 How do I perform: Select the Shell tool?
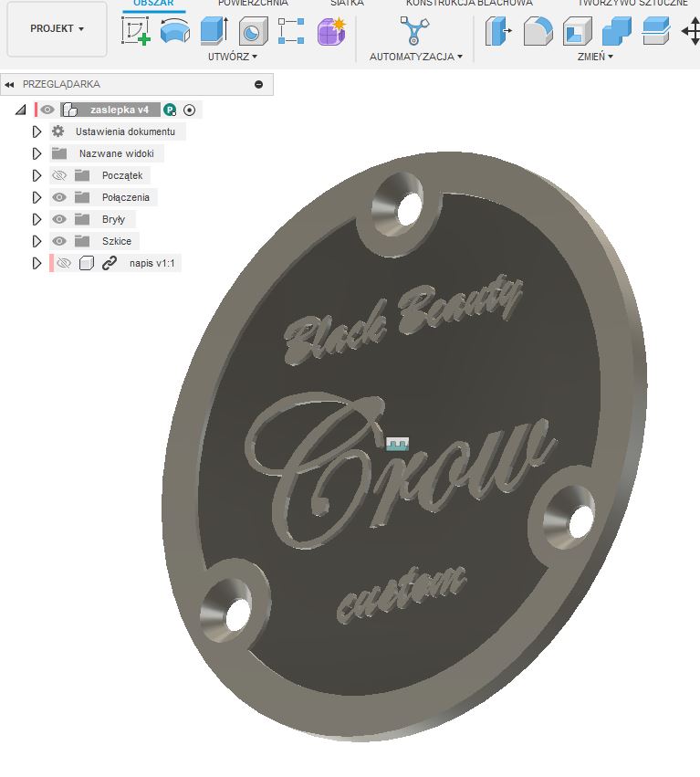tap(577, 31)
